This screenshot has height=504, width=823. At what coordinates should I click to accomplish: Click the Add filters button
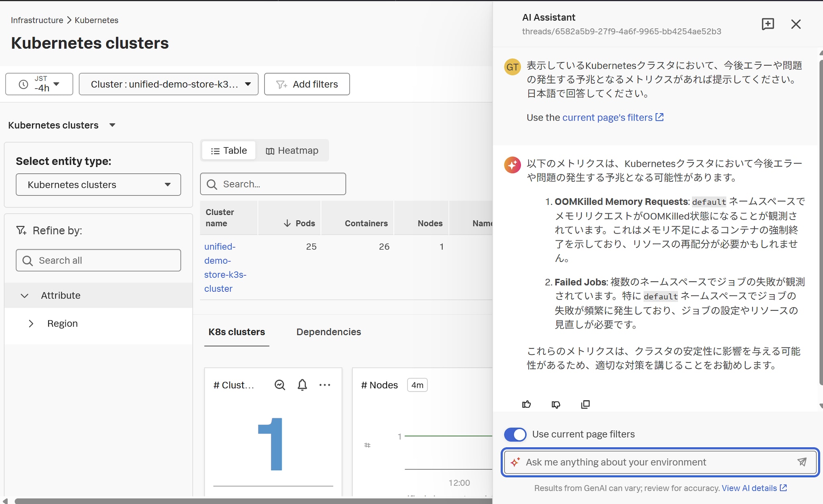click(x=307, y=84)
